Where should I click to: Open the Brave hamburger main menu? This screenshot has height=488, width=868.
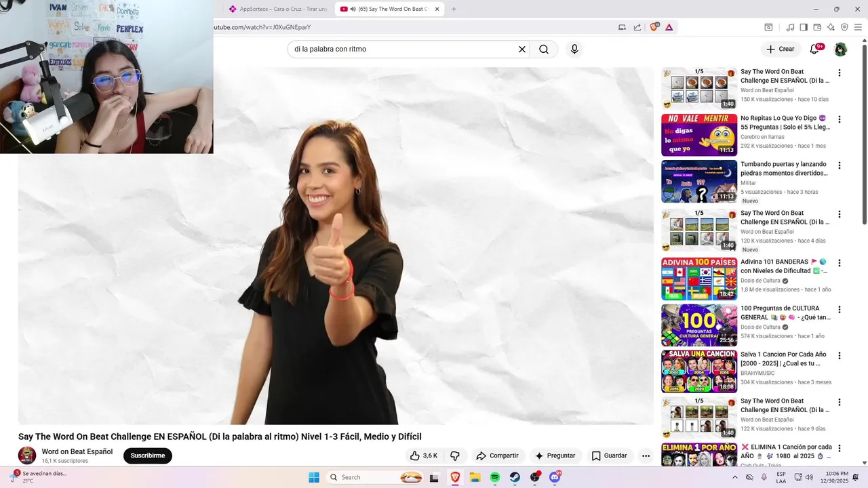tap(859, 27)
